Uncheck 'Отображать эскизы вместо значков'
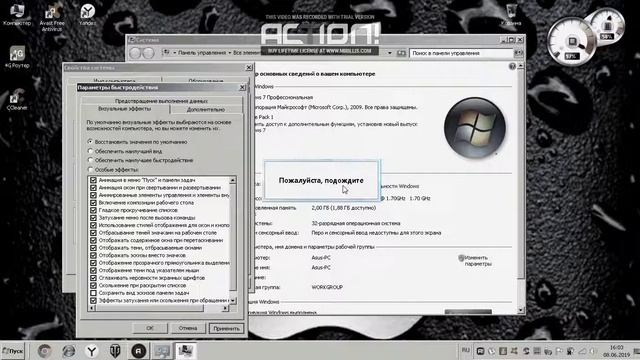Viewport: 640px width, 360px height. (93, 255)
